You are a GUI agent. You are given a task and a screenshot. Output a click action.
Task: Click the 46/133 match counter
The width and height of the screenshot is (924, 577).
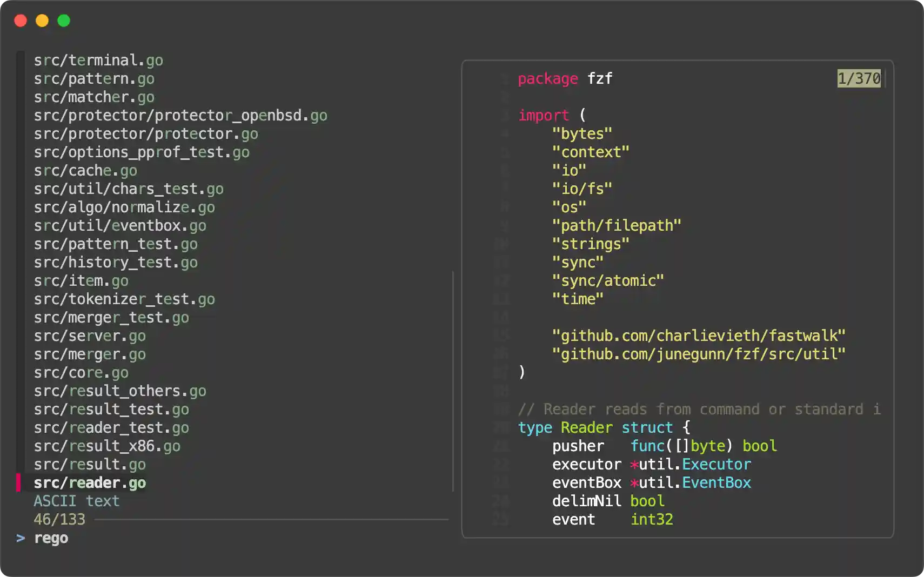(x=59, y=519)
